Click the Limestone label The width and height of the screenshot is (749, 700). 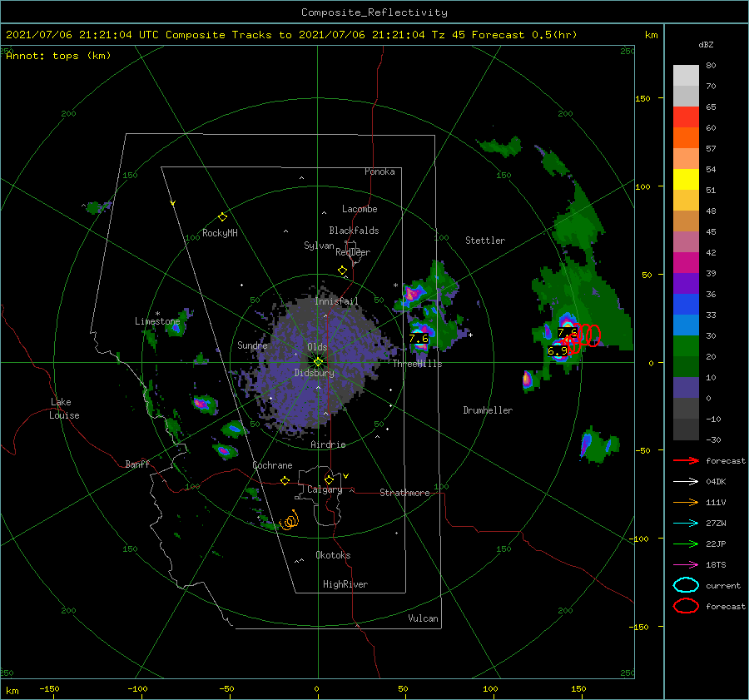click(x=157, y=321)
